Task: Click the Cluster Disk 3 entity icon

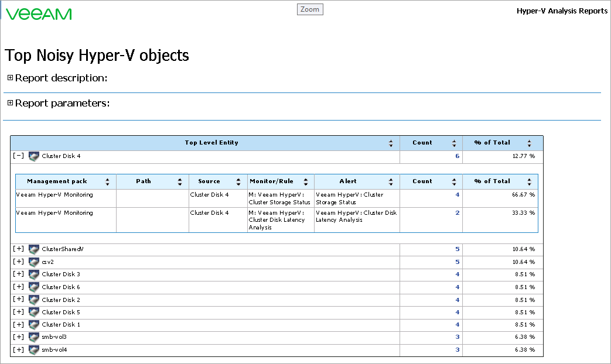Action: [34, 275]
